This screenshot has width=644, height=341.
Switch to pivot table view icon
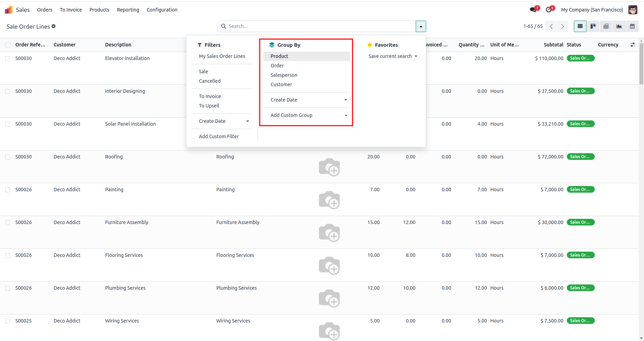point(606,26)
